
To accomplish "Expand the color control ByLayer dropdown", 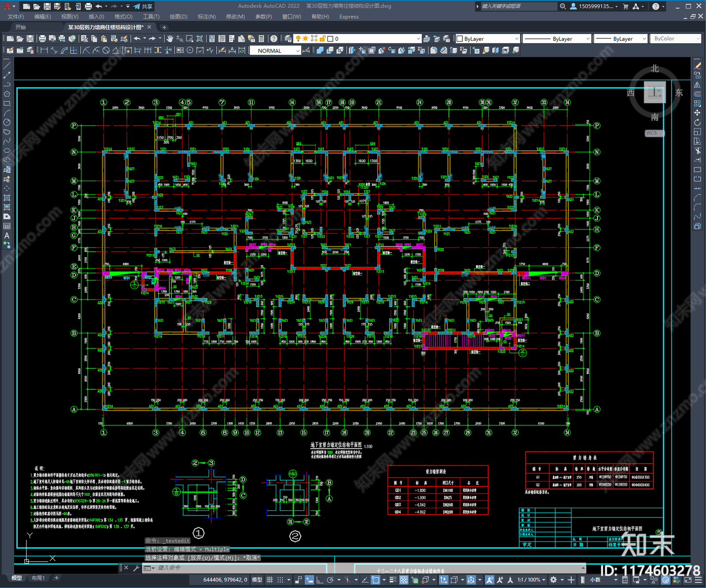I will click(488, 39).
